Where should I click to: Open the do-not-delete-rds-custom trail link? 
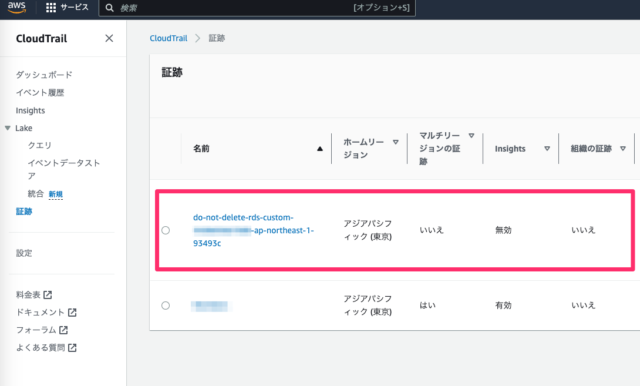tap(253, 230)
